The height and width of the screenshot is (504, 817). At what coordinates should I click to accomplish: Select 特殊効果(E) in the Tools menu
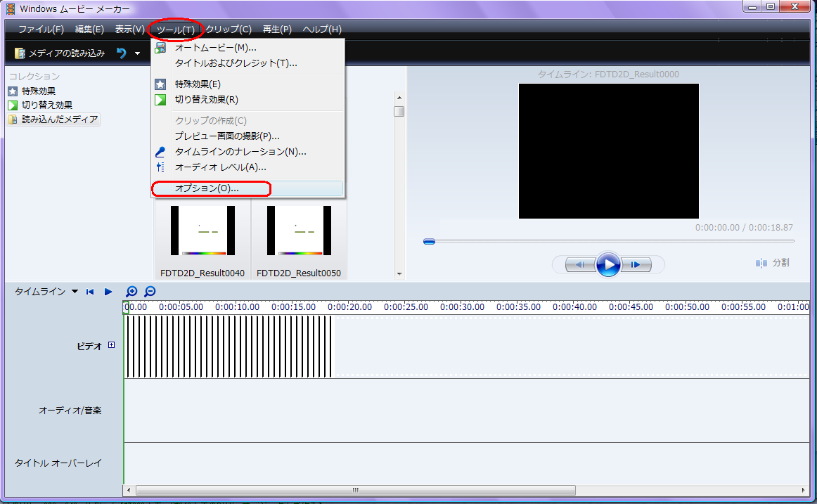[247, 84]
